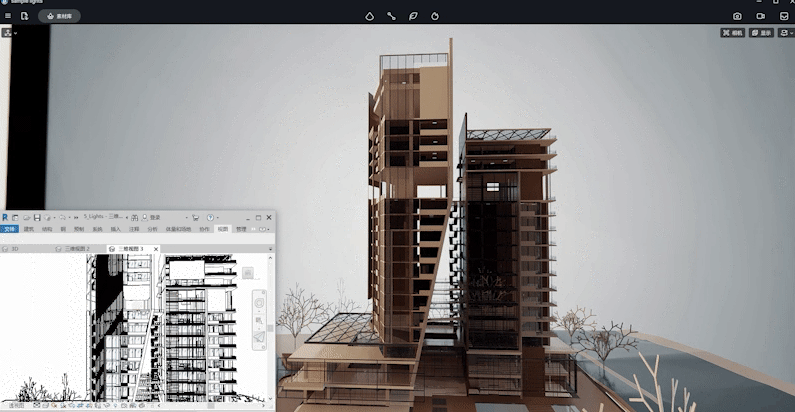Click the ViewCube in the Revit view
Viewport: 795px width, 412px height.
pyautogui.click(x=248, y=273)
